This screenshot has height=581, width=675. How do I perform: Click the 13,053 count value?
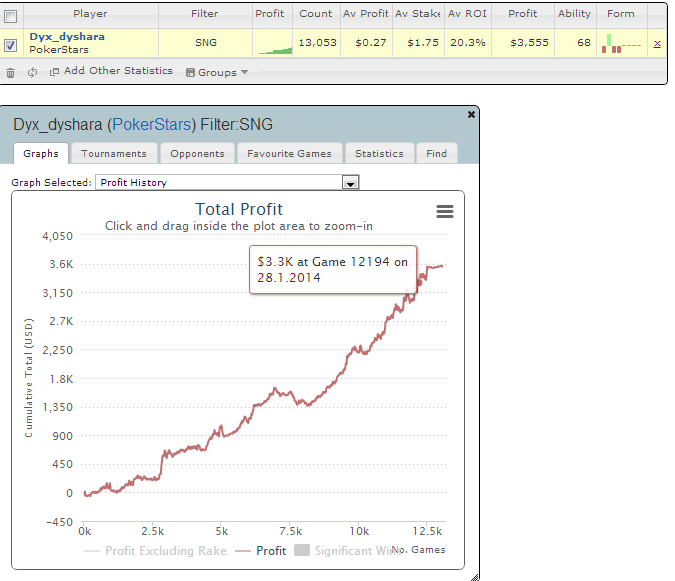pos(318,43)
